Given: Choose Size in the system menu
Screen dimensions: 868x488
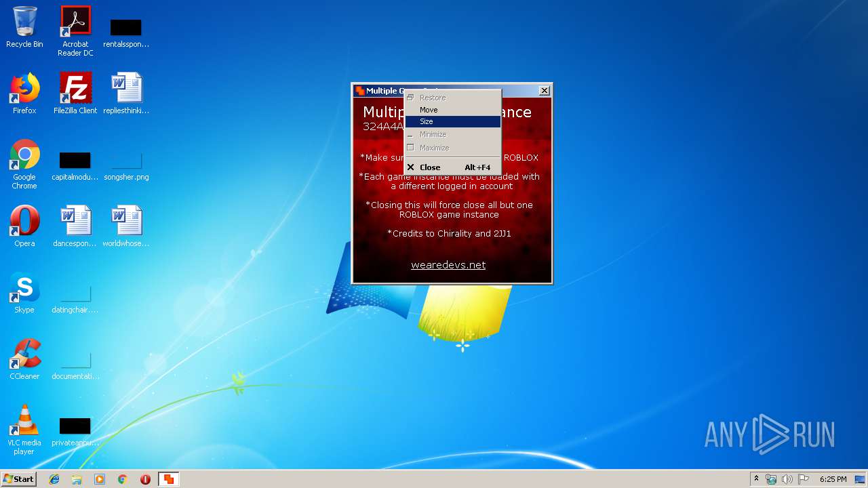Looking at the screenshot, I should [452, 121].
